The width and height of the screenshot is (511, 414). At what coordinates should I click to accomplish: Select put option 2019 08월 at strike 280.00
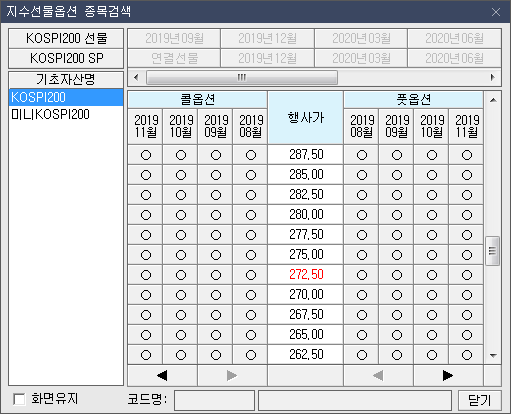362,215
